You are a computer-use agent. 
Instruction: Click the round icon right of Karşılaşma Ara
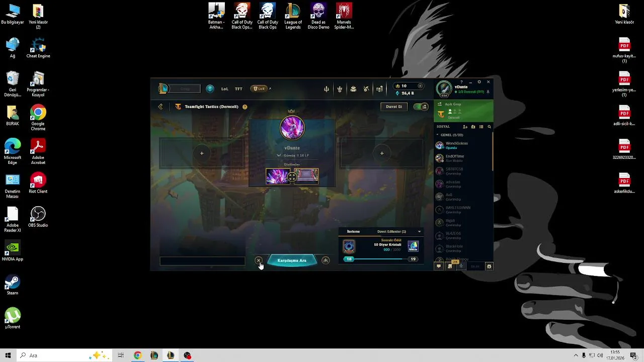326,260
